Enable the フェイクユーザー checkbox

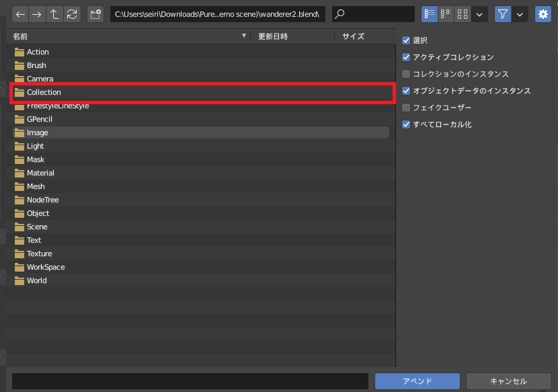click(406, 107)
